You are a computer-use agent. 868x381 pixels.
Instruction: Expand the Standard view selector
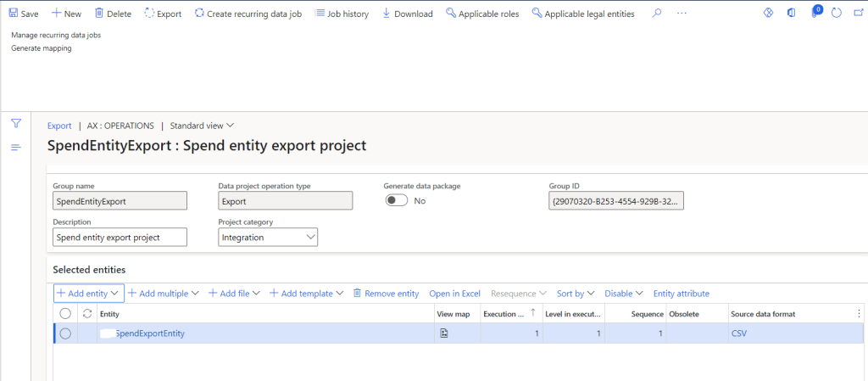click(x=202, y=126)
